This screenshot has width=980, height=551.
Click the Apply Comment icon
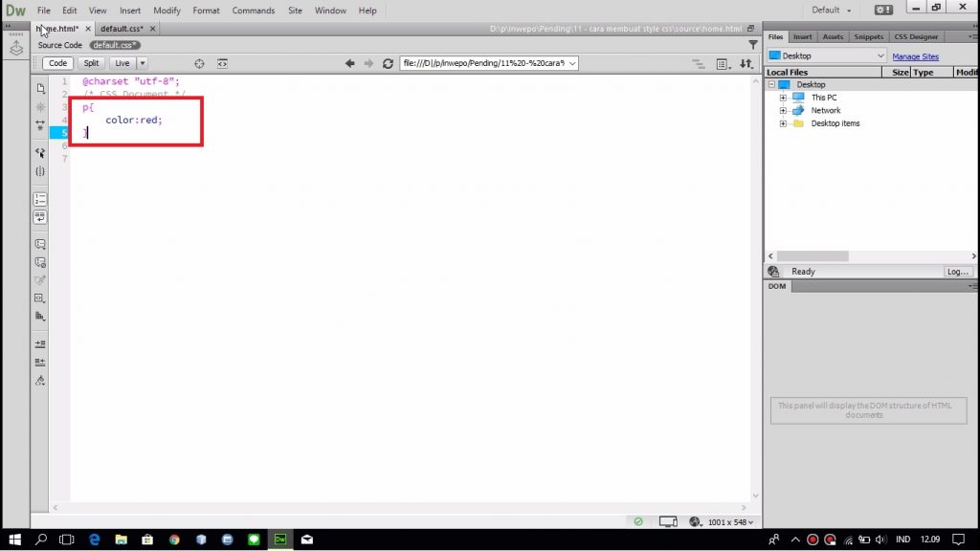(x=40, y=244)
